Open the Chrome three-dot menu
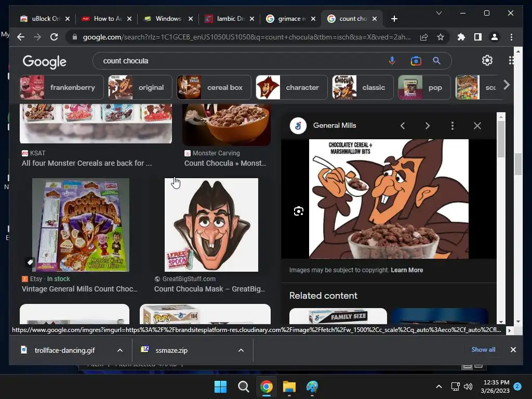This screenshot has width=532, height=399. coord(511,37)
